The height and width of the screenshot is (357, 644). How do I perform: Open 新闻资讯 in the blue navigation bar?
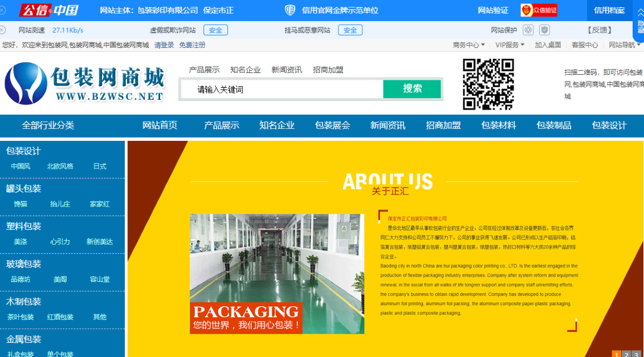pos(388,125)
